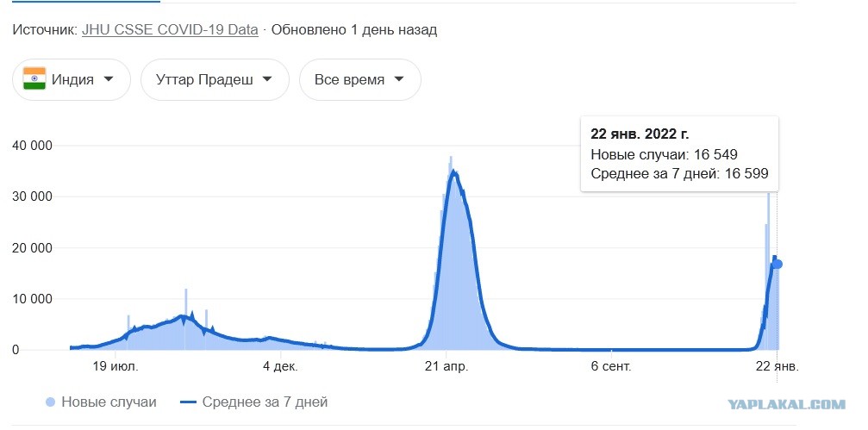Click the dropdown arrow next to Индия
This screenshot has width=868, height=430.
click(x=109, y=79)
